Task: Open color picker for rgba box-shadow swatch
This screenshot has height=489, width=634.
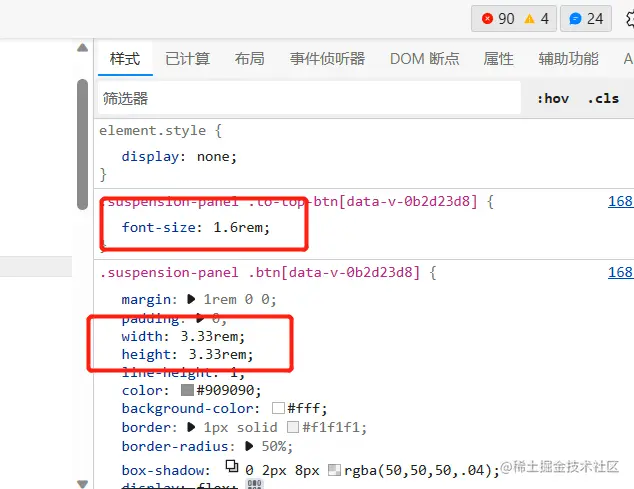Action: coord(334,470)
